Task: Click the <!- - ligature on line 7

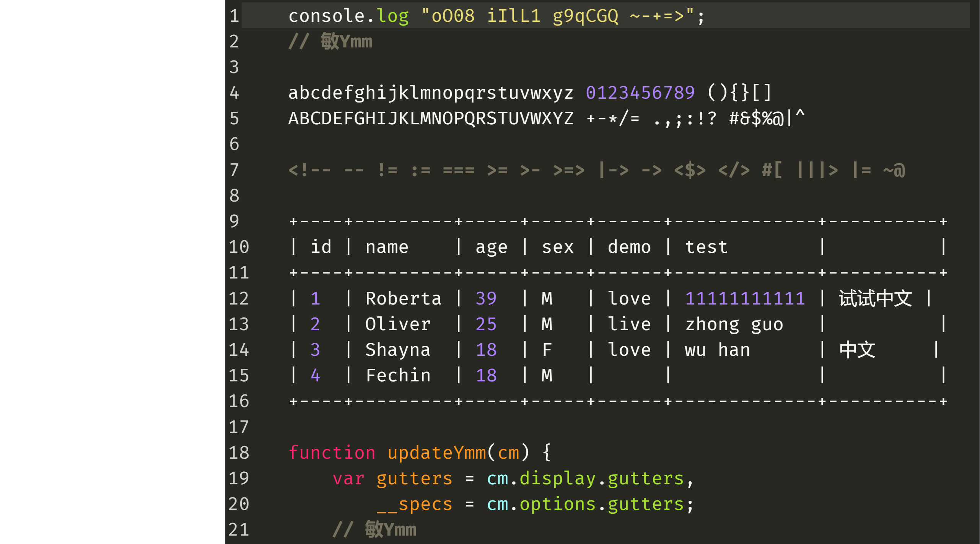Action: [x=308, y=169]
